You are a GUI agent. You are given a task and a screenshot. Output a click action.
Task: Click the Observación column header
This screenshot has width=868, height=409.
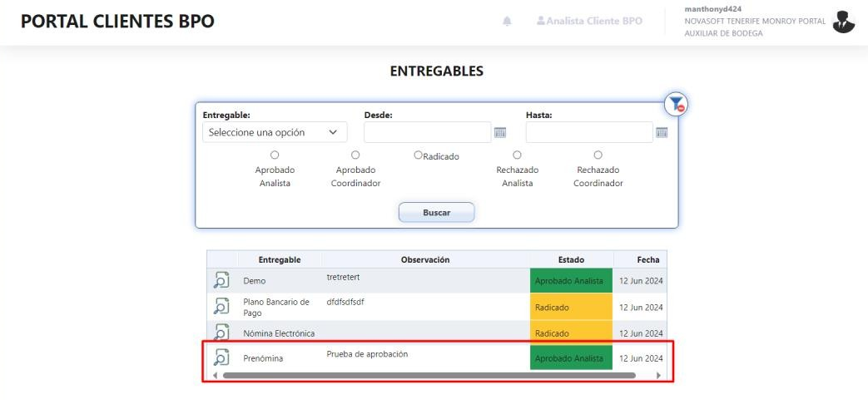tap(425, 259)
